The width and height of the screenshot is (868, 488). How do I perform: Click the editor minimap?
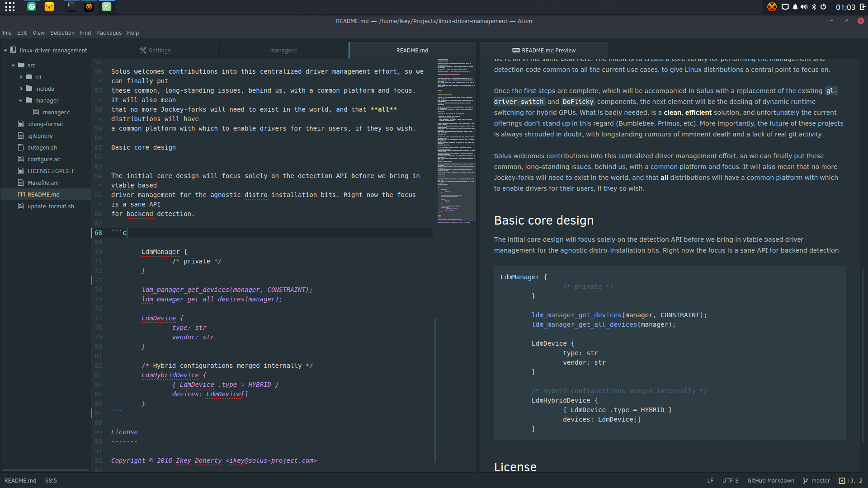[x=456, y=140]
